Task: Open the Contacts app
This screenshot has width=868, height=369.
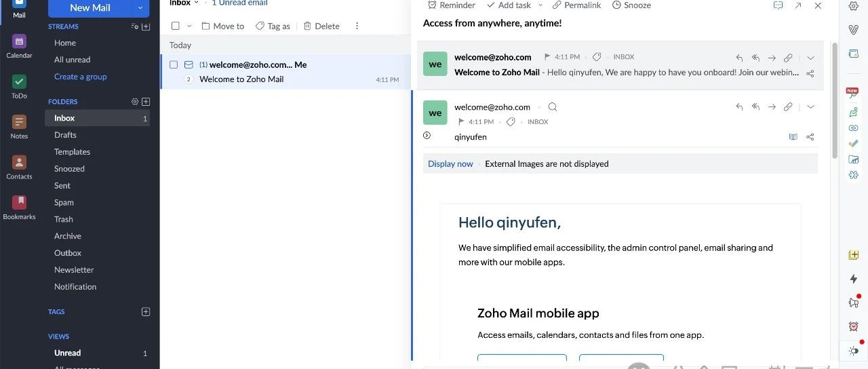Action: (19, 168)
